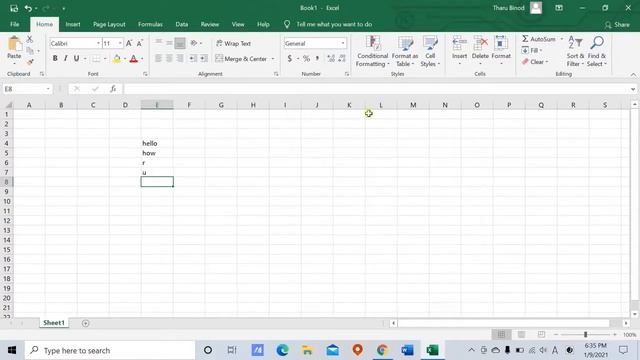640x360 pixels.
Task: Click the Tell me what you want to do box
Action: [334, 24]
